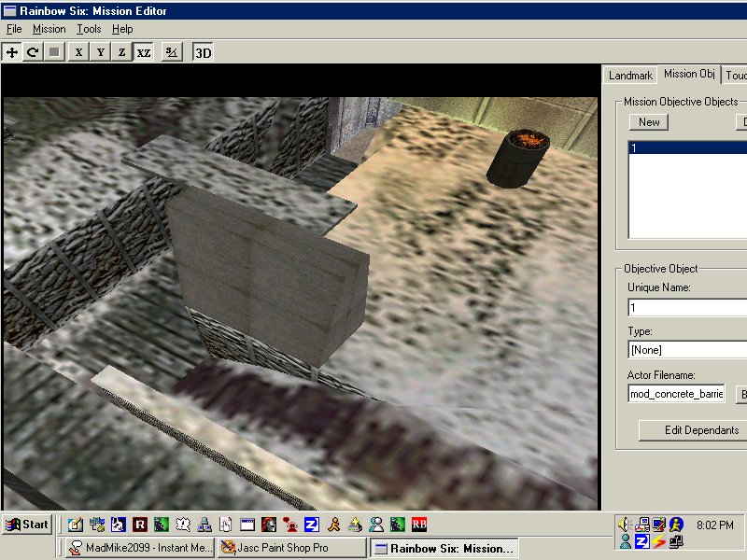
Task: Select the Move tool in toolbar
Action: [x=12, y=52]
